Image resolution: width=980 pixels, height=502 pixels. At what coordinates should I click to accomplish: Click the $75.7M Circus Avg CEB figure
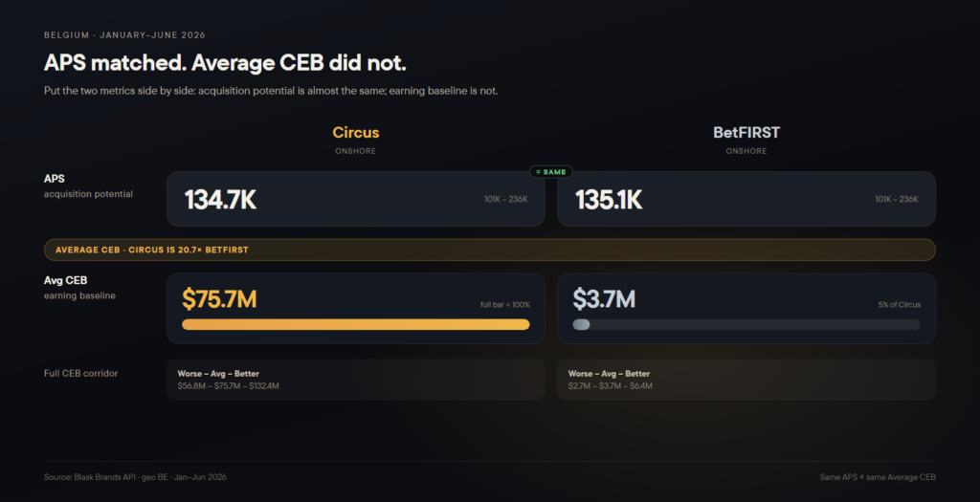219,299
